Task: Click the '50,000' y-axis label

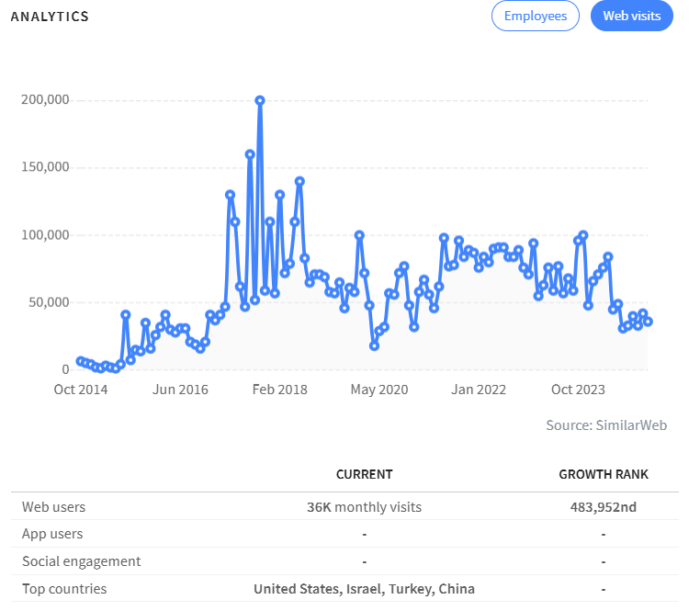Action: tap(49, 302)
